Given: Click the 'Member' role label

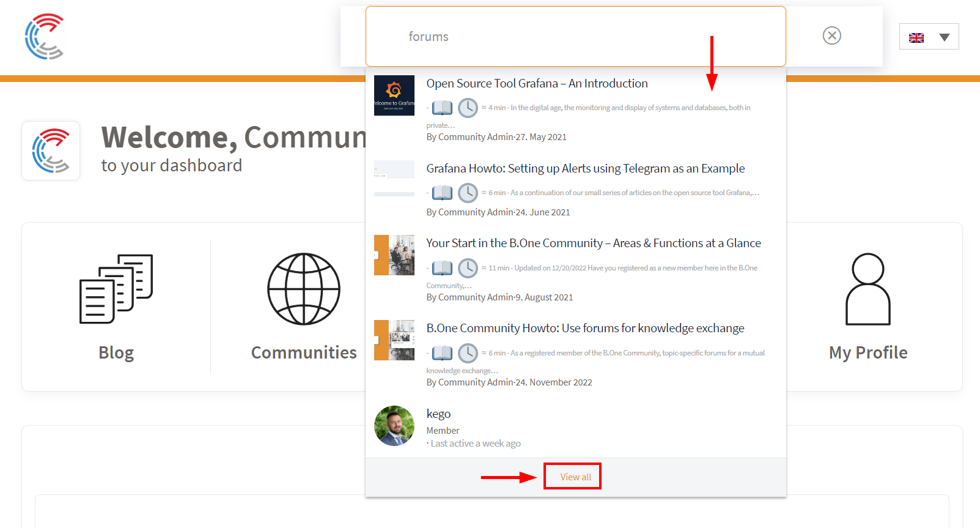Looking at the screenshot, I should point(443,431).
